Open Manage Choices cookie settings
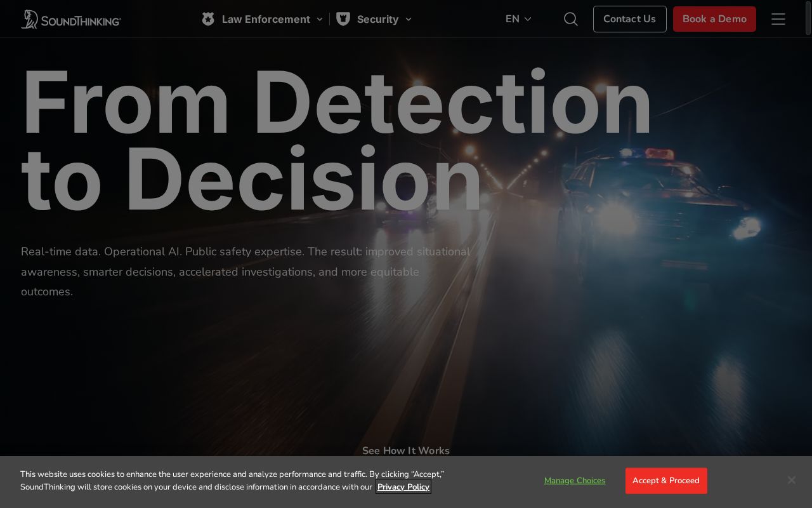Screen dimensions: 812x508 (575, 481)
